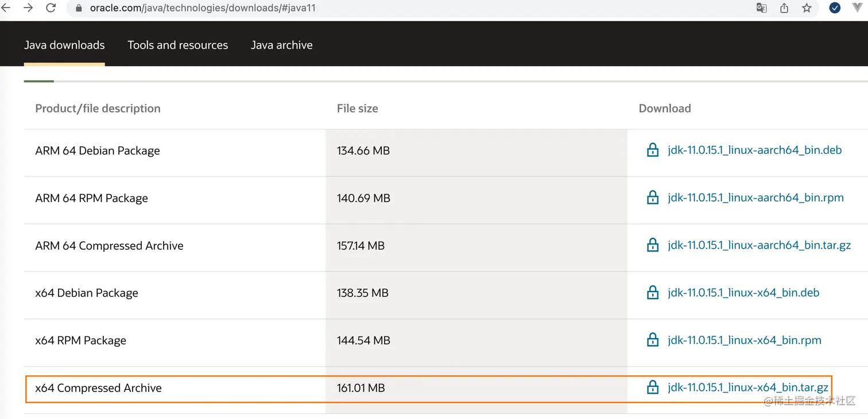The image size is (868, 419).
Task: Download jdk-11.0.15.1_linux-aarch64_bin.rpm
Action: pyautogui.click(x=755, y=198)
